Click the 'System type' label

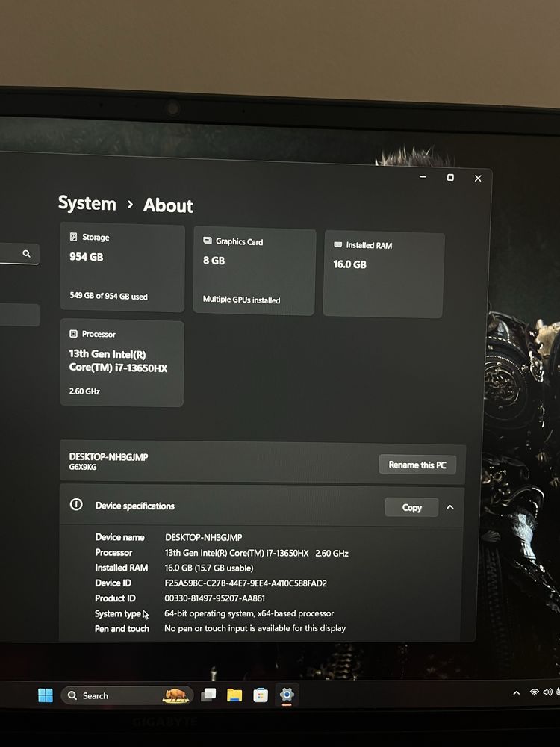[x=118, y=613]
